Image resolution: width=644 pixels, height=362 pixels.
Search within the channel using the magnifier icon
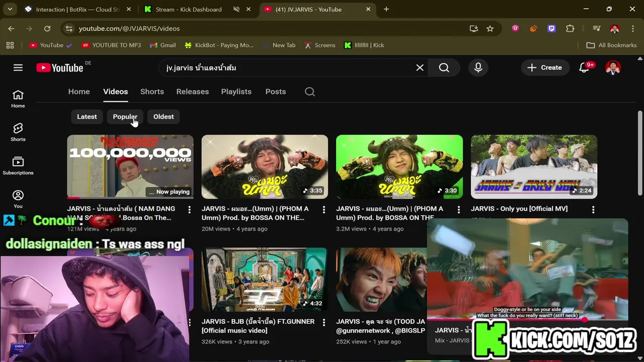[310, 92]
